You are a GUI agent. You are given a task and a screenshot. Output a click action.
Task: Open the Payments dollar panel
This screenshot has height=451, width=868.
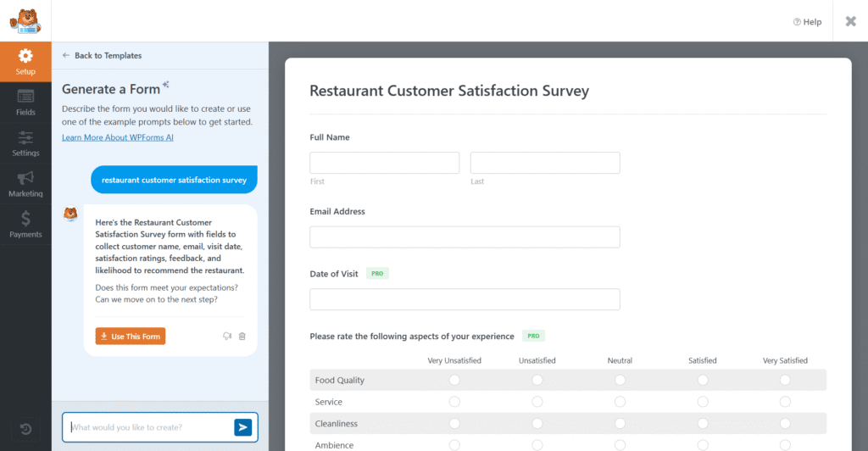tap(25, 224)
